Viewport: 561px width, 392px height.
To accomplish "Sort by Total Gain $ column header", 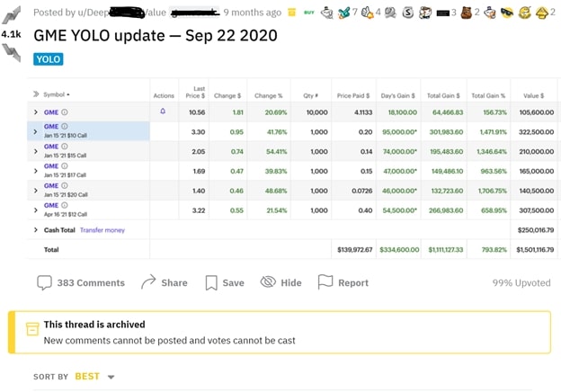I will [x=443, y=95].
